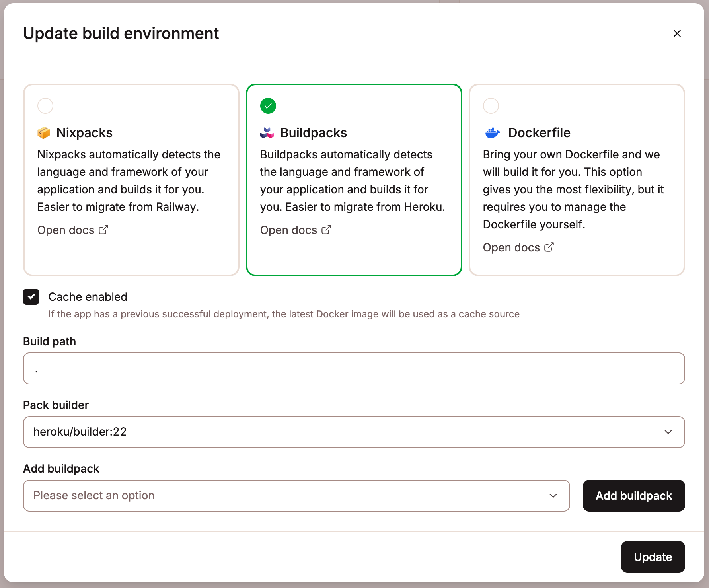Open docs link for Dockerfile
This screenshot has height=588, width=709.
(x=518, y=247)
